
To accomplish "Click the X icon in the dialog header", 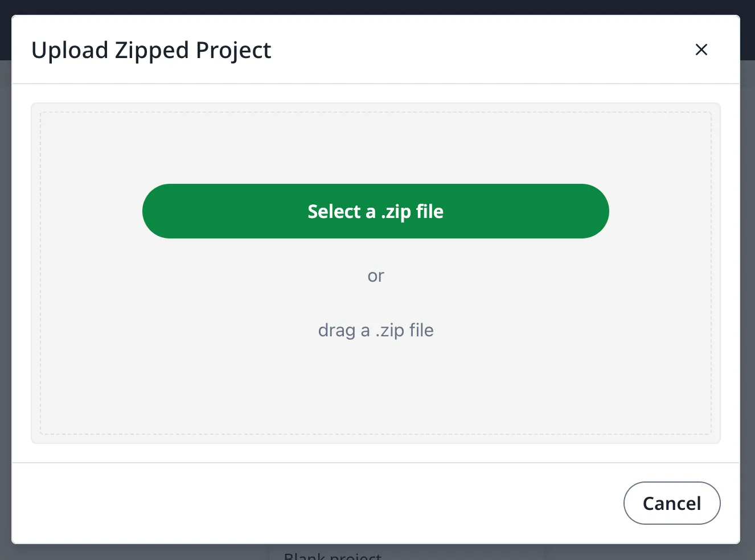I will pos(701,50).
